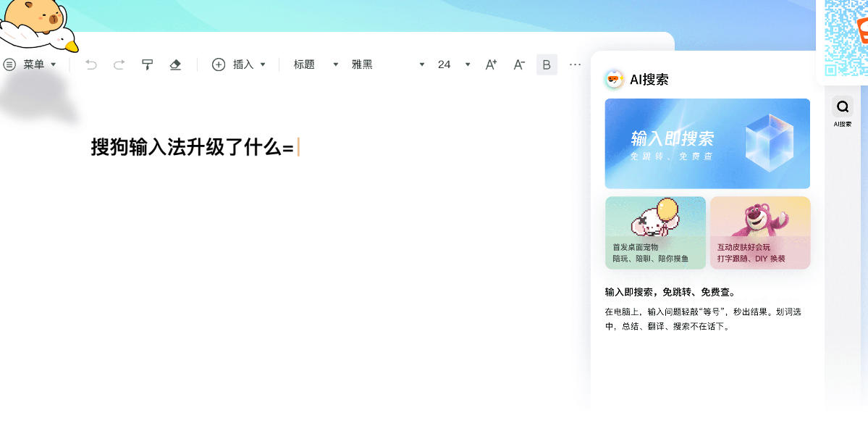Click the redo arrow icon
This screenshot has height=439, width=868.
pos(119,64)
